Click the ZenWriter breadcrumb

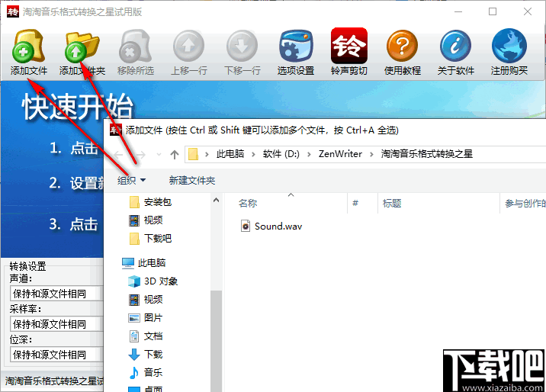coord(340,154)
